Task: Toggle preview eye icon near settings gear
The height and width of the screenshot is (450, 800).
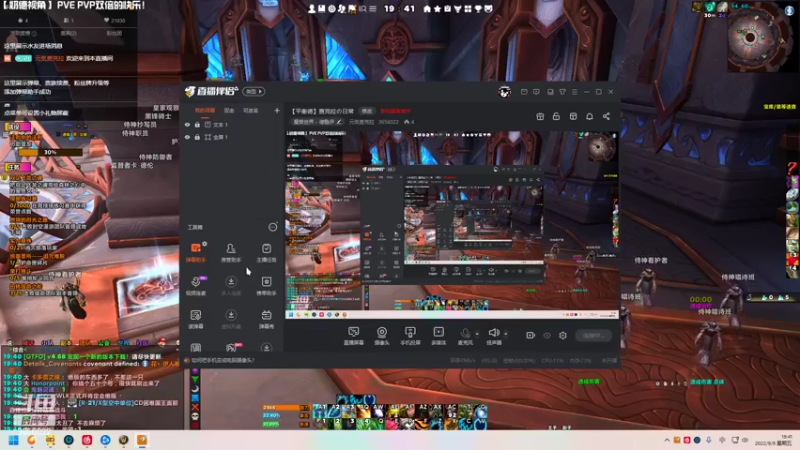Action: pyautogui.click(x=547, y=335)
